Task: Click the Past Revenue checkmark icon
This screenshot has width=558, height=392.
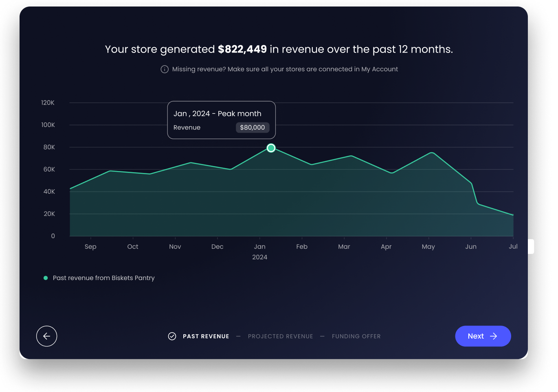Action: coord(172,336)
